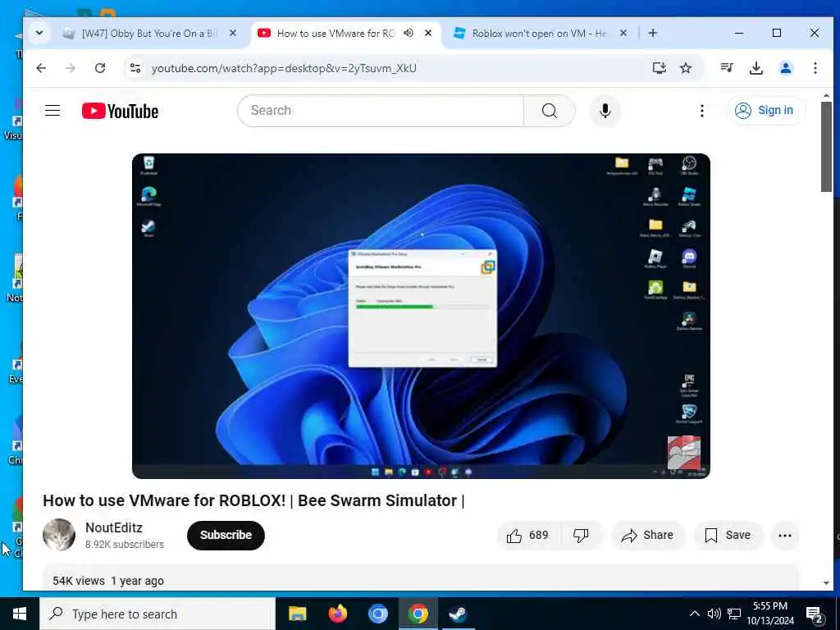Save video to a playlist
Viewport: 840px width, 630px height.
(x=728, y=535)
